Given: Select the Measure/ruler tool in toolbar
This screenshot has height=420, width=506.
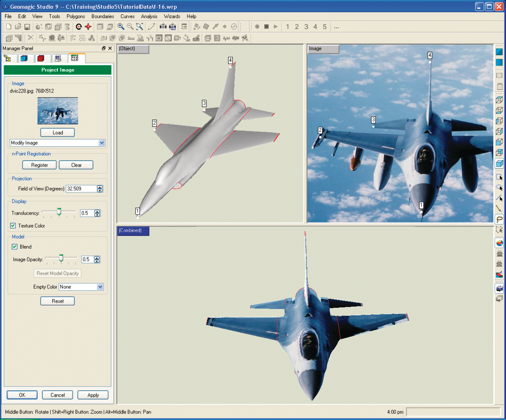Looking at the screenshot, I should [152, 26].
